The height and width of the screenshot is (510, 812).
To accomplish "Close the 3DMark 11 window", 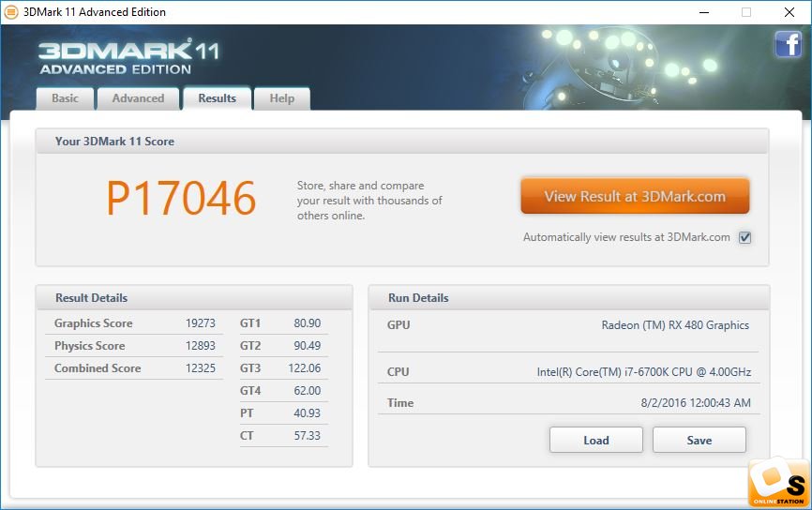I will [789, 12].
